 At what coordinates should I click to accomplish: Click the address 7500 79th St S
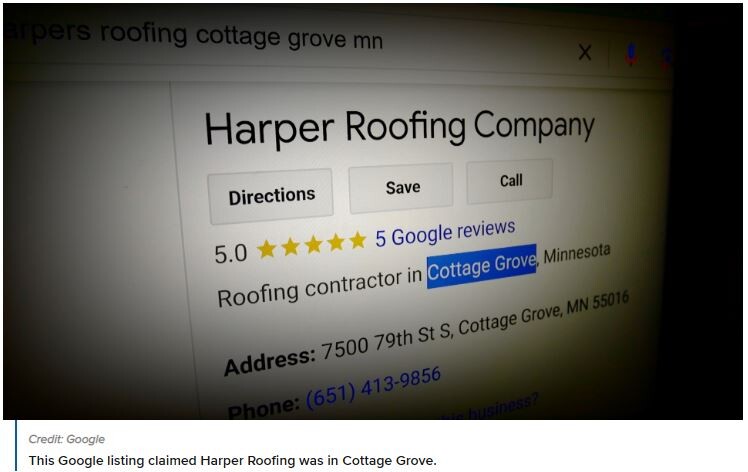(386, 340)
